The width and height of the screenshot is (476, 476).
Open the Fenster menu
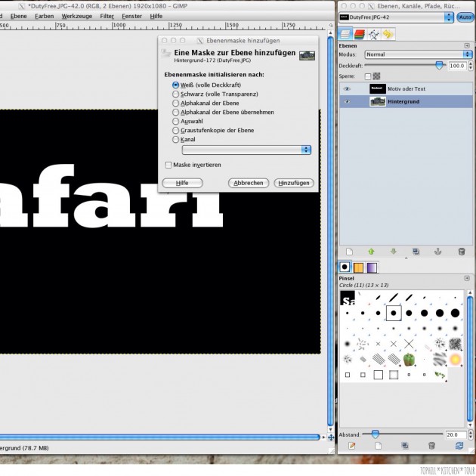tap(131, 16)
